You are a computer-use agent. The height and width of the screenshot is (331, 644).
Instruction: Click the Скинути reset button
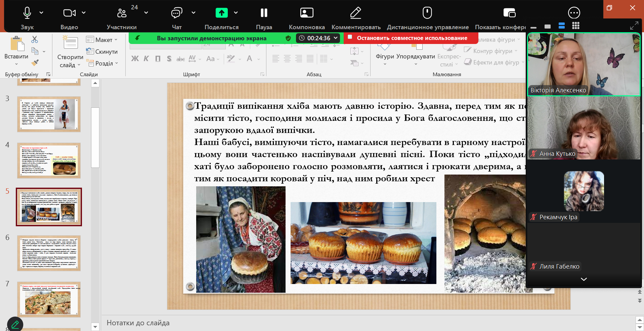pos(102,52)
